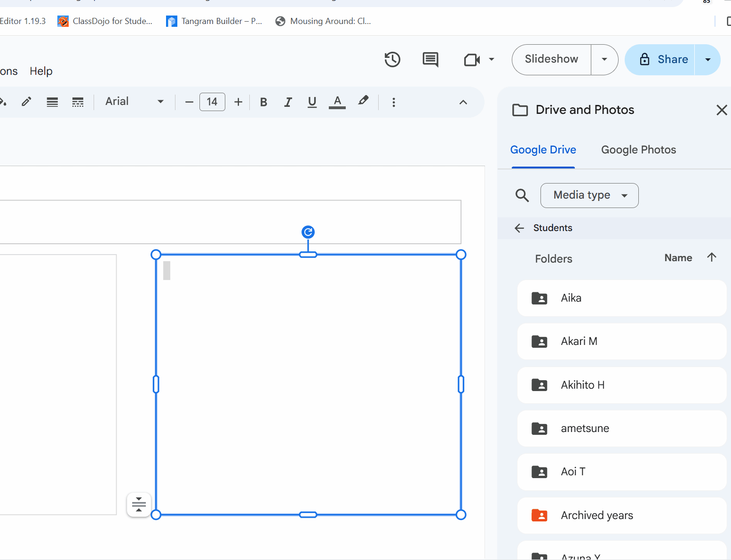Collapse the toolbar with the up chevron
This screenshot has width=731, height=560.
coord(463,102)
